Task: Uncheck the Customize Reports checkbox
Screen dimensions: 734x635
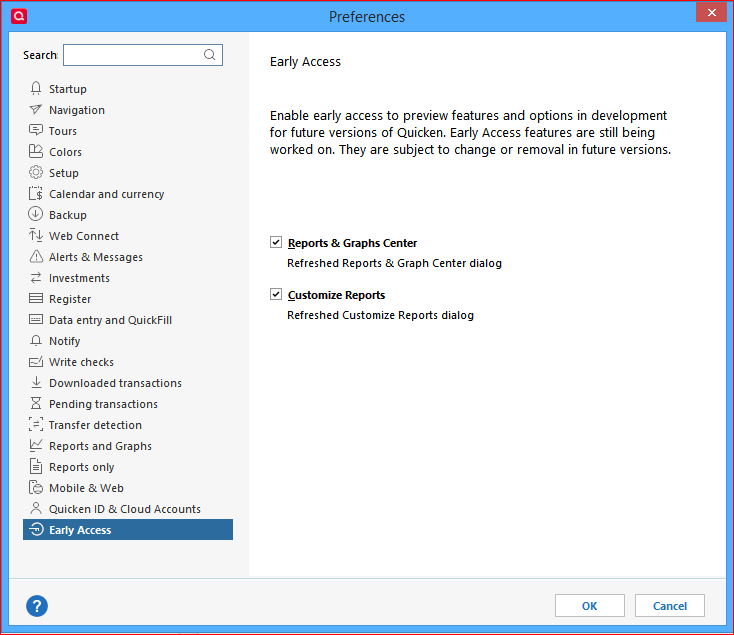Action: 276,294
